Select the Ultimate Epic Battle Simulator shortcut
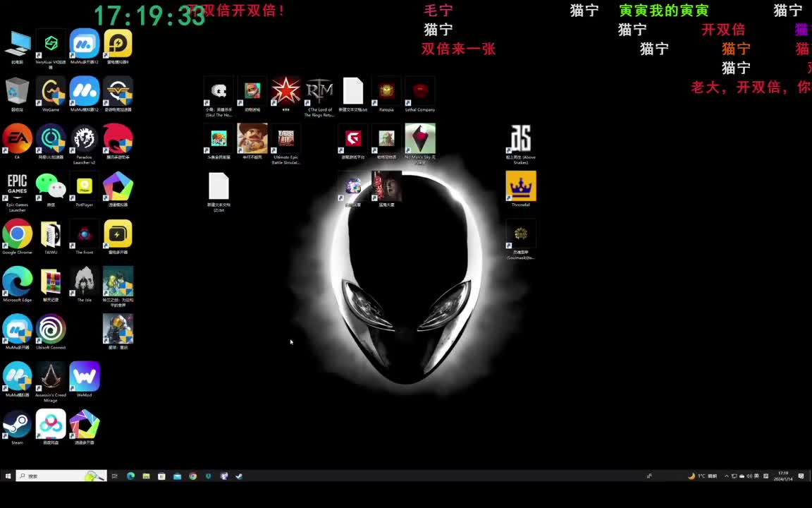This screenshot has height=508, width=812. point(286,144)
